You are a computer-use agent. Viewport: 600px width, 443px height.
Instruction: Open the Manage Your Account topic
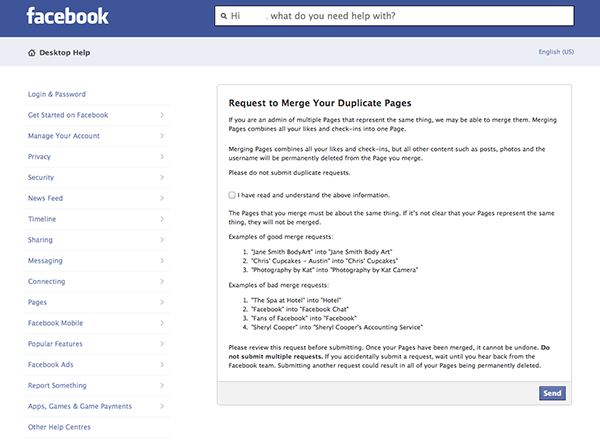[64, 136]
